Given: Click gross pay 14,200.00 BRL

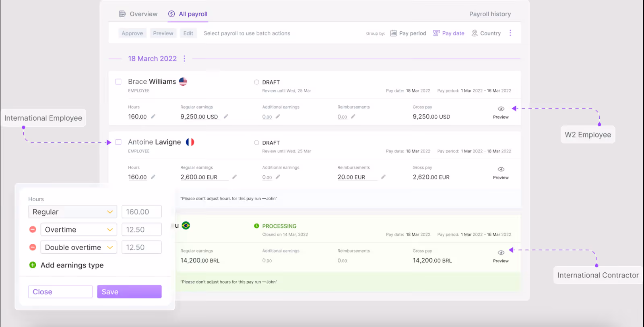Looking at the screenshot, I should 432,261.
